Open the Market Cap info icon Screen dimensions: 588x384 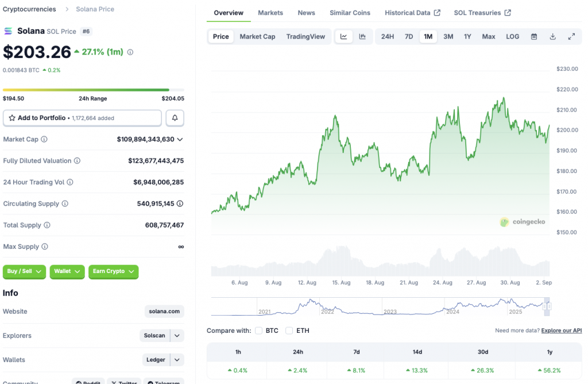(44, 139)
